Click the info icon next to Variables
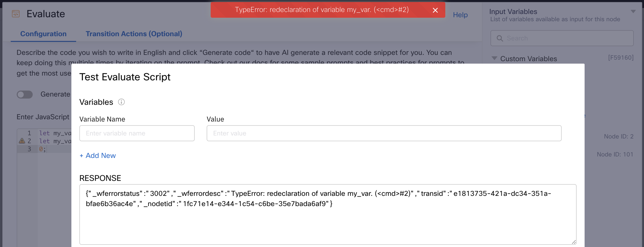The image size is (644, 247). point(121,102)
